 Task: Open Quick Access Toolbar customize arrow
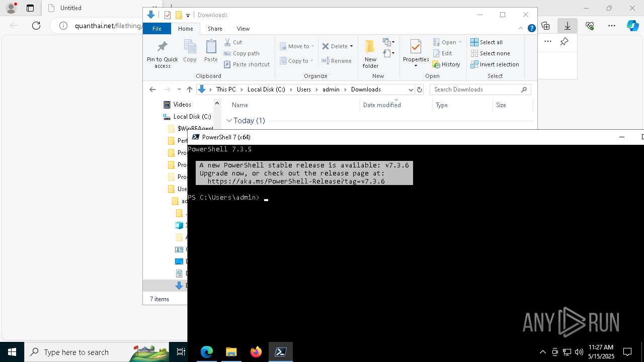[188, 15]
